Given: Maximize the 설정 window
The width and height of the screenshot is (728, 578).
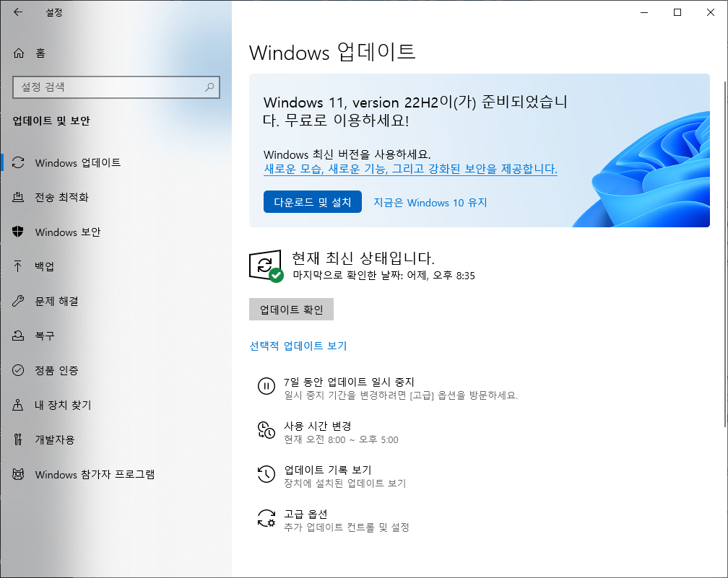Looking at the screenshot, I should (677, 12).
